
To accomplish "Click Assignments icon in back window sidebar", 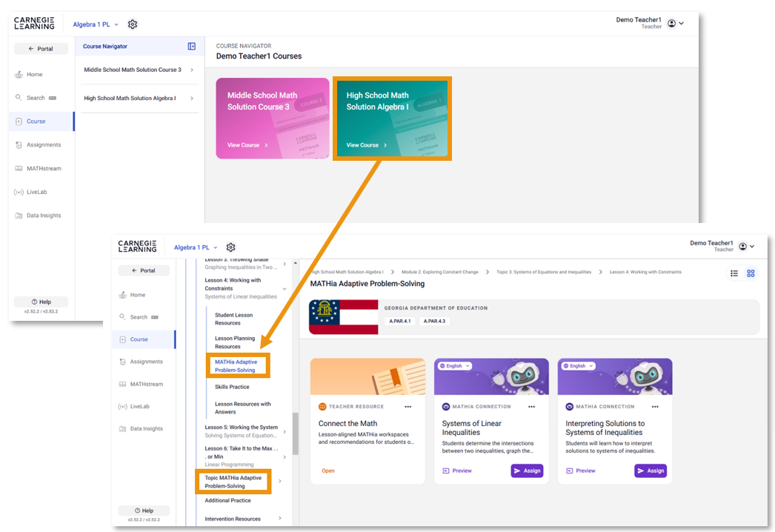I will pyautogui.click(x=19, y=145).
